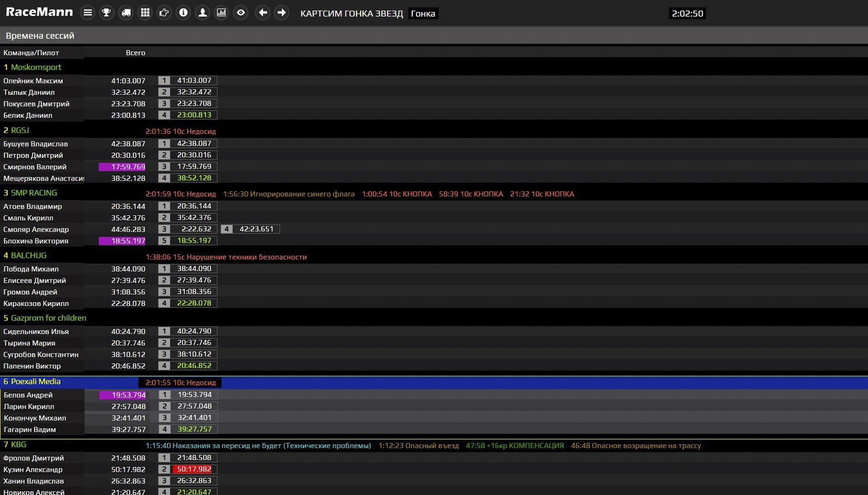Select the Moskomsport team header
The height and width of the screenshot is (495, 868).
36,67
